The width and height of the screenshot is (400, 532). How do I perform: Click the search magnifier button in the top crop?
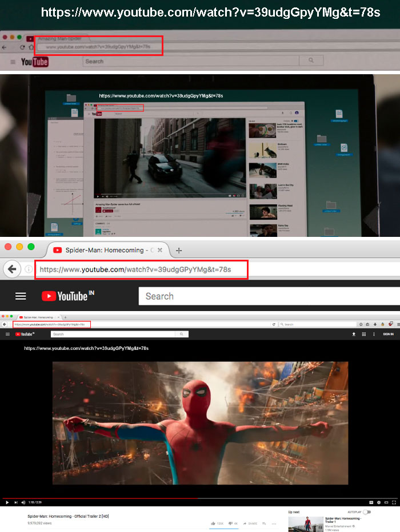(311, 61)
